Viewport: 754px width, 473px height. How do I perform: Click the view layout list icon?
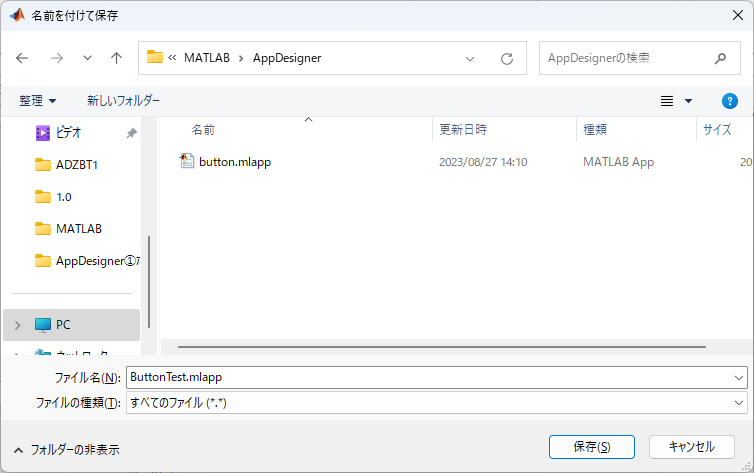tap(666, 101)
